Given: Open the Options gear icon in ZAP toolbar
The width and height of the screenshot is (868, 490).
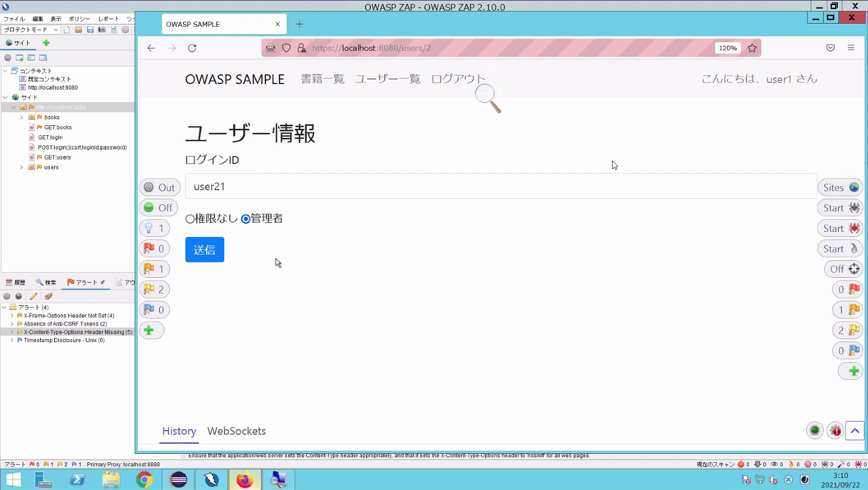Looking at the screenshot, I should pos(125,30).
